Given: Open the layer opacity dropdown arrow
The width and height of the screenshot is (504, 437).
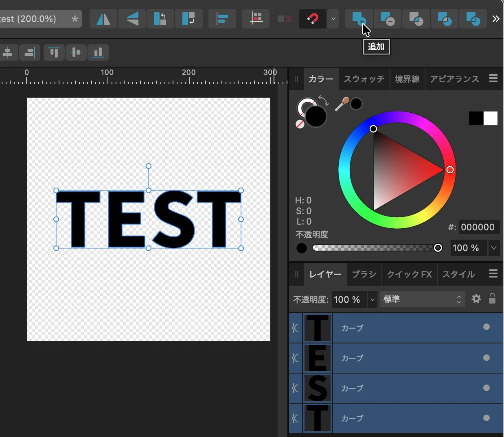Looking at the screenshot, I should (x=372, y=299).
